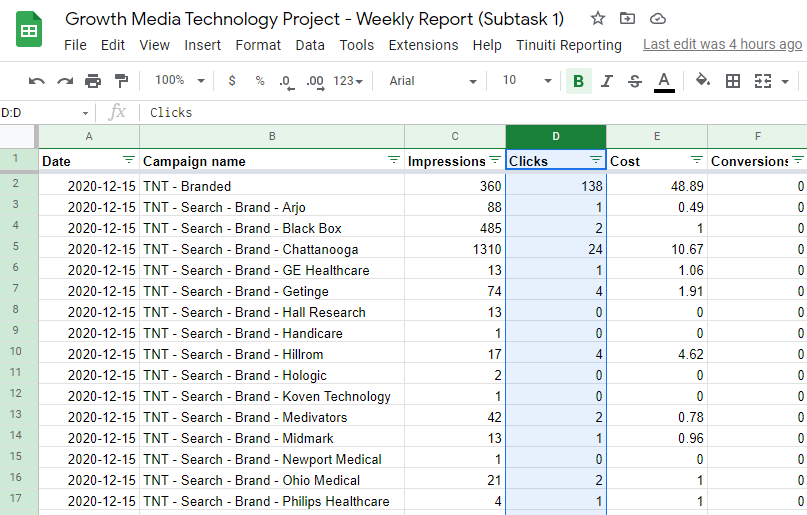
Task: Open the Data menu
Action: [310, 45]
